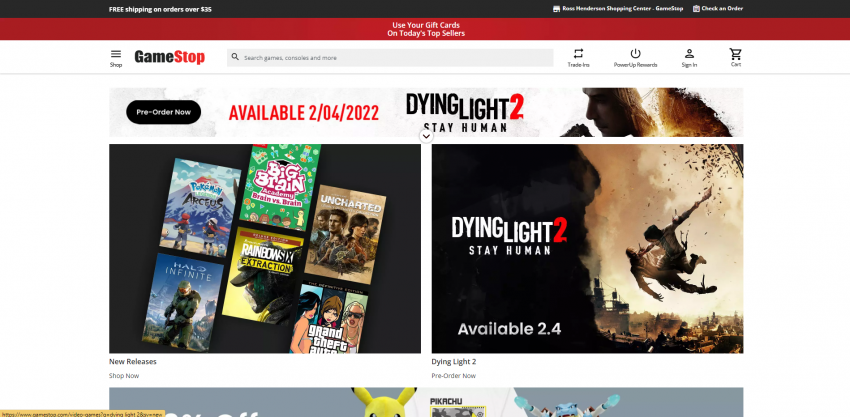
Task: Click the Pokemon Legends Arceus cover
Action: pyautogui.click(x=201, y=207)
